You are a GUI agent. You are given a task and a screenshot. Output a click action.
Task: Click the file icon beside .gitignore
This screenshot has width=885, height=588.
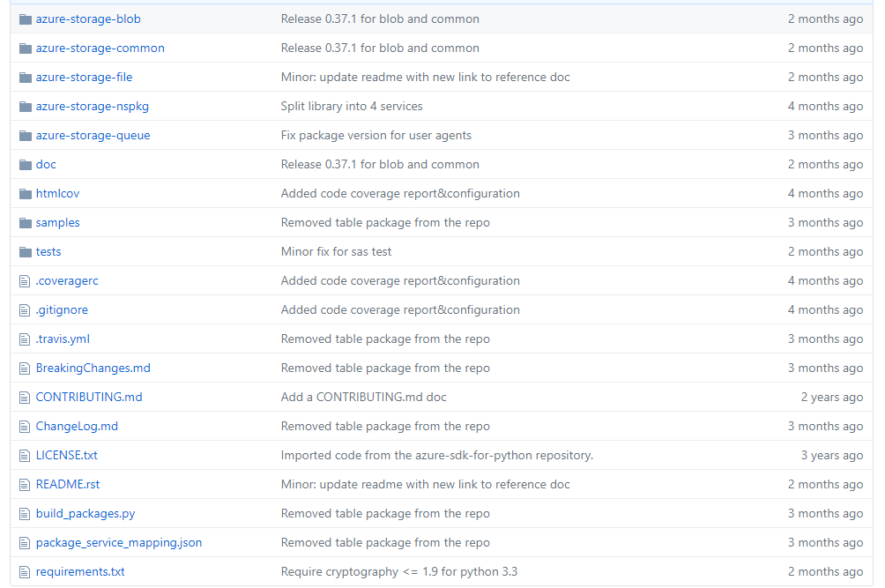tap(25, 309)
